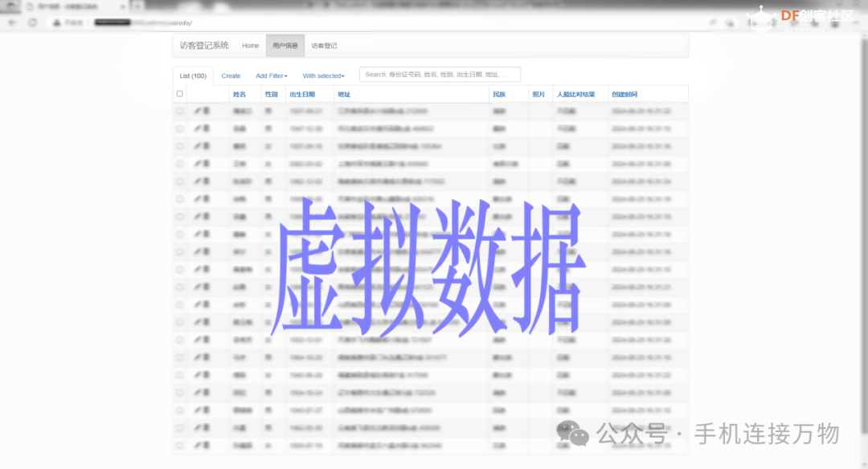Screen dimensions: 868x469
Task: Sort by the 出生日期 column header
Action: pyautogui.click(x=302, y=95)
